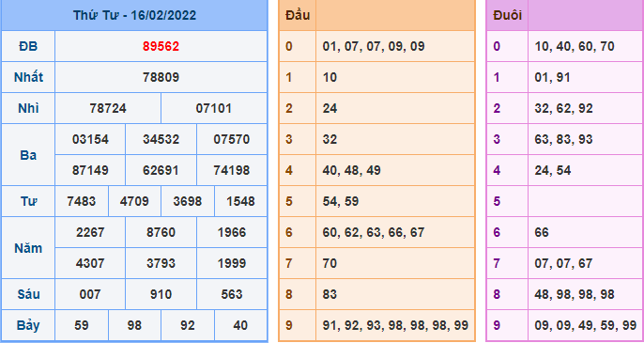Select sixth prize number 910
The height and width of the screenshot is (343, 644).
pos(161,294)
